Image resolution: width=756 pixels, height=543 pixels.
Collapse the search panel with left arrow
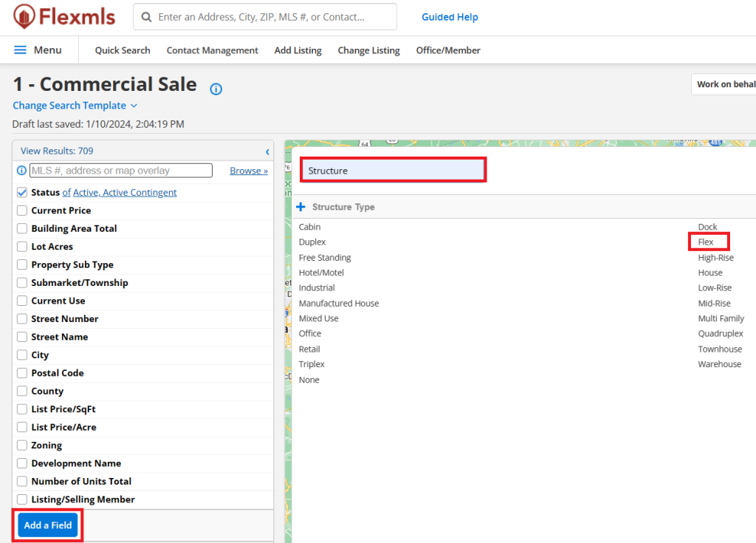tap(267, 152)
